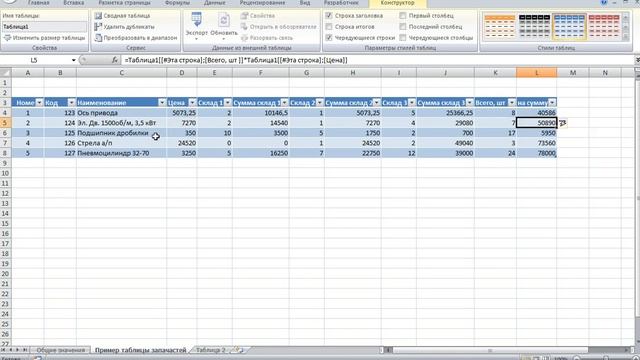
Task: Select cell with value 73560
Action: pyautogui.click(x=536, y=143)
